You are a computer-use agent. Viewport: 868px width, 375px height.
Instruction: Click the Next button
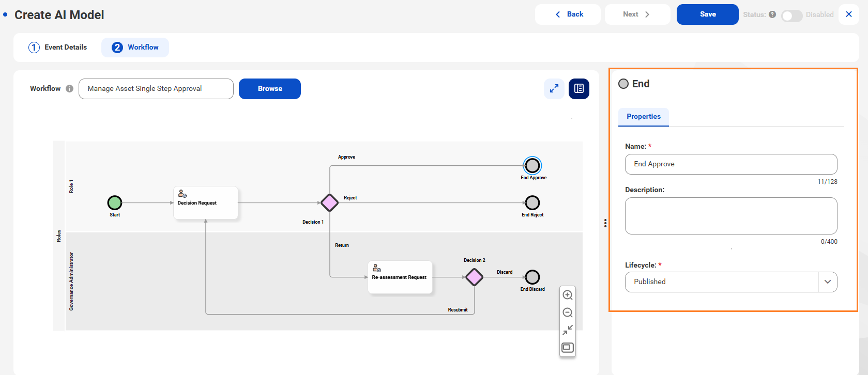pyautogui.click(x=637, y=14)
